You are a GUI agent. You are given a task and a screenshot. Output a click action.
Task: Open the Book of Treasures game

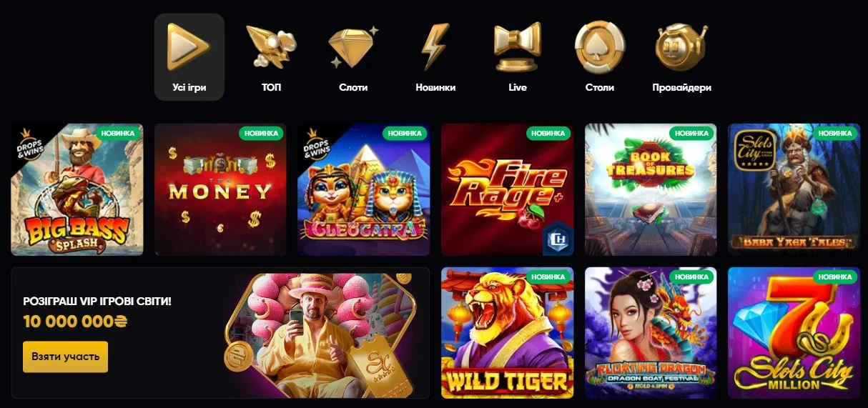(x=651, y=189)
